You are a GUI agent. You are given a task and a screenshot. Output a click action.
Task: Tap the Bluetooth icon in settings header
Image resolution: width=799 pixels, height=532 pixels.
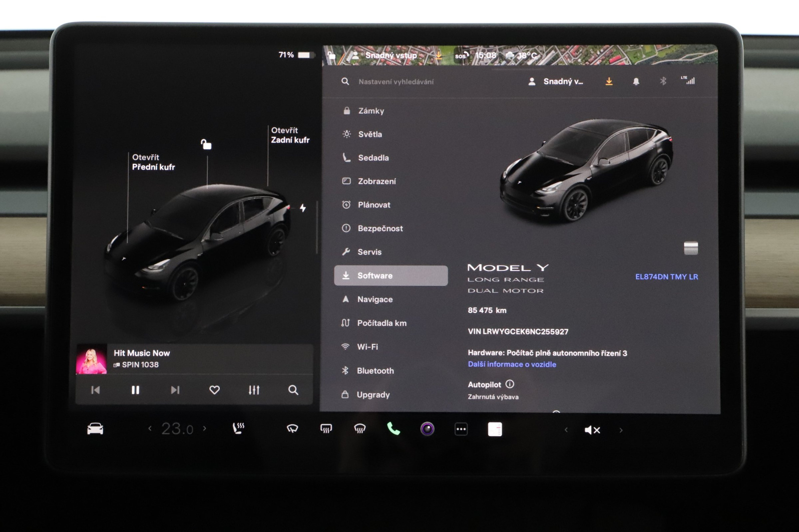pyautogui.click(x=663, y=81)
